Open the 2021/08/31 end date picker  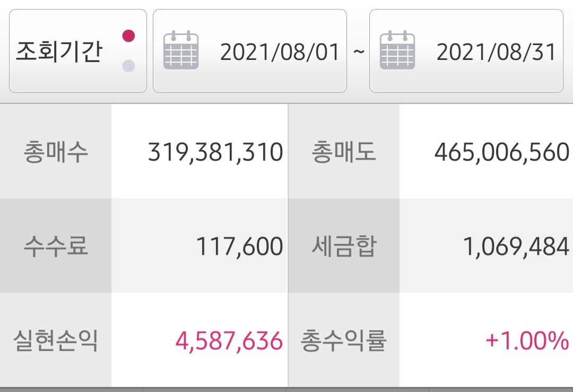496,52
